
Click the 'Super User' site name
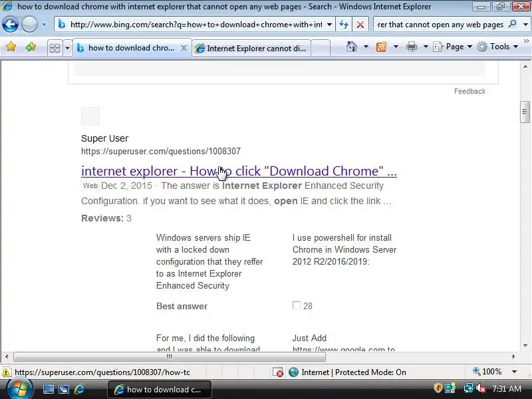104,138
